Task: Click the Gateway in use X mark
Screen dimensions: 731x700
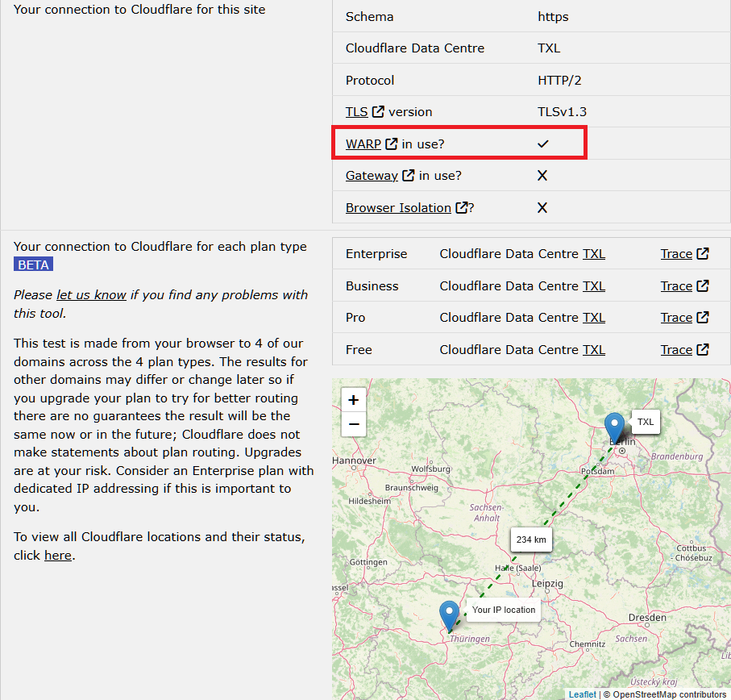Action: click(542, 175)
